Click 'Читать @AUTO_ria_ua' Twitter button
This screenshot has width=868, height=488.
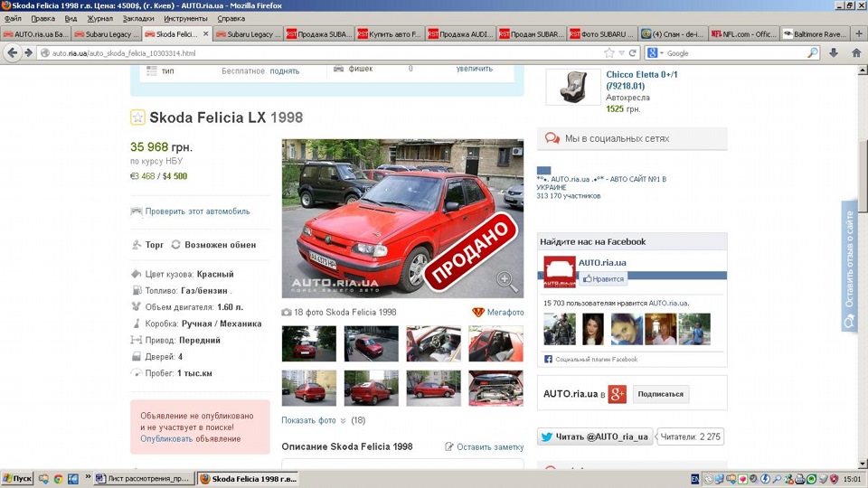595,436
